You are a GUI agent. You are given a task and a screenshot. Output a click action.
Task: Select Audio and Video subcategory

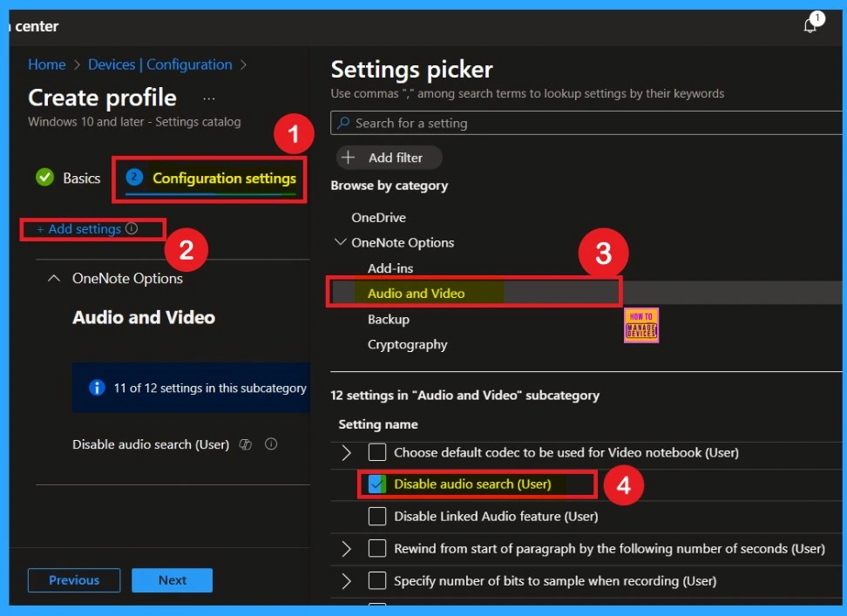pos(416,293)
